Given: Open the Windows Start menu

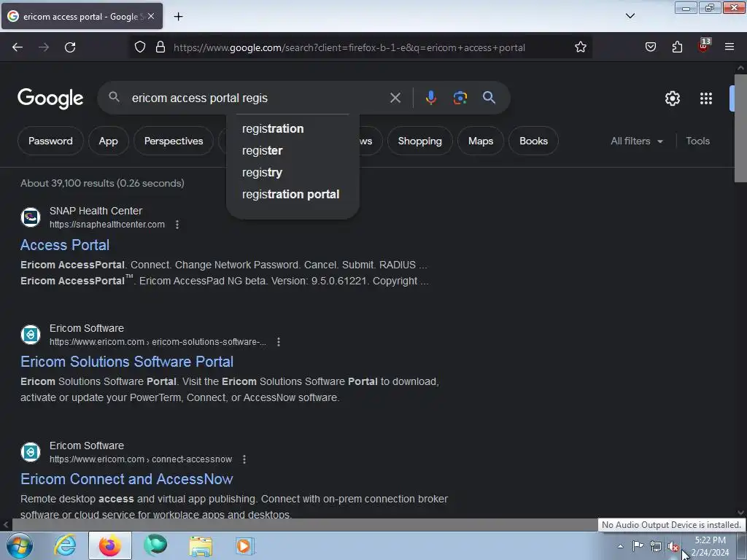Looking at the screenshot, I should pyautogui.click(x=18, y=545).
